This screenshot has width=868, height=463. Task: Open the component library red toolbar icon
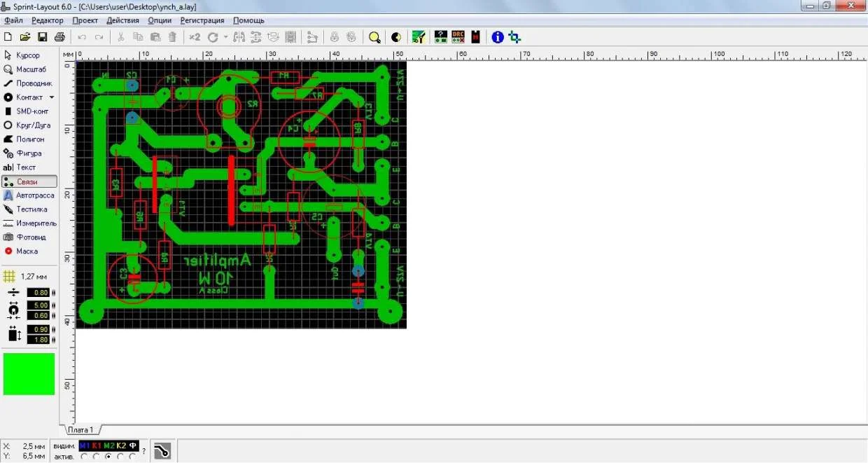pos(476,37)
